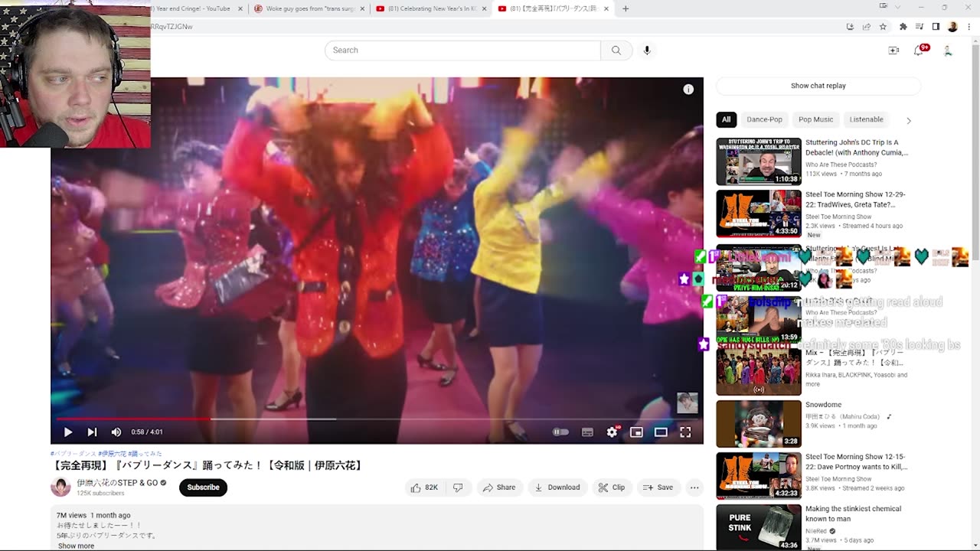This screenshot has height=551, width=980.
Task: Skip to the next video
Action: click(x=92, y=432)
